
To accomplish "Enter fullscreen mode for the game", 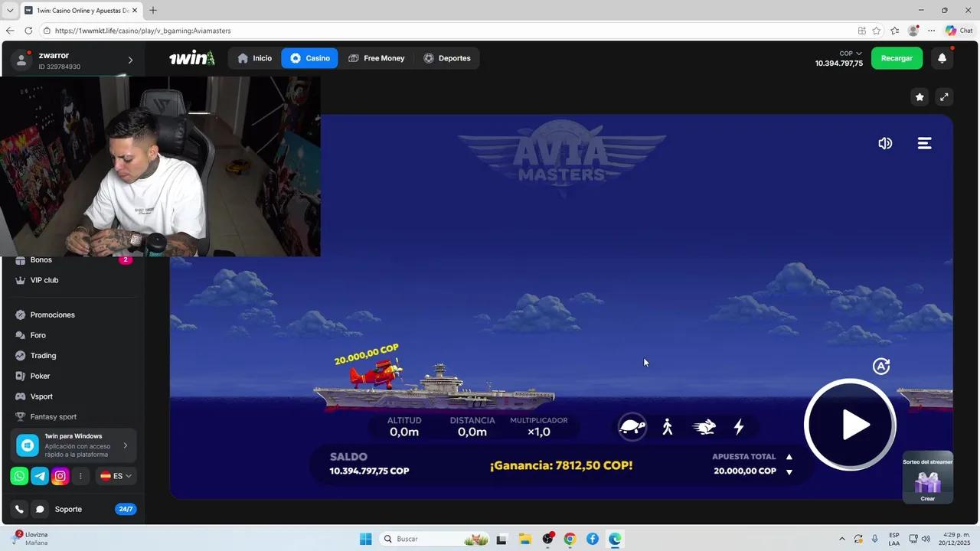I will pyautogui.click(x=944, y=97).
